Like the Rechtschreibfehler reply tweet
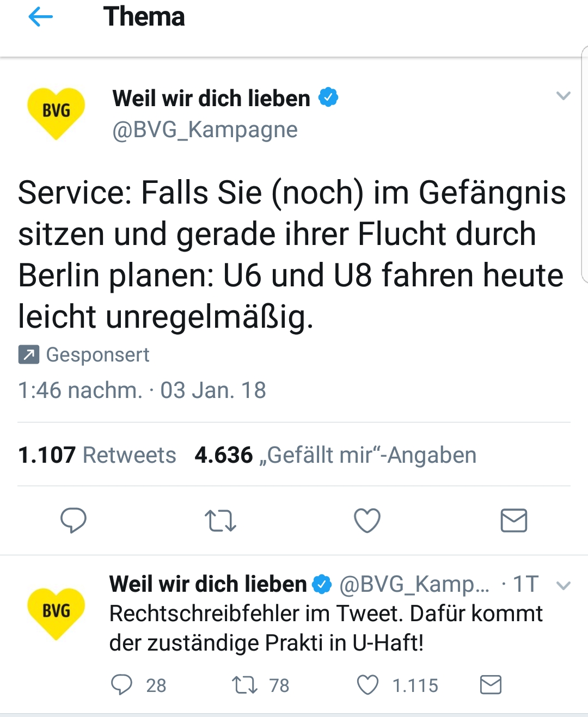 tap(367, 685)
